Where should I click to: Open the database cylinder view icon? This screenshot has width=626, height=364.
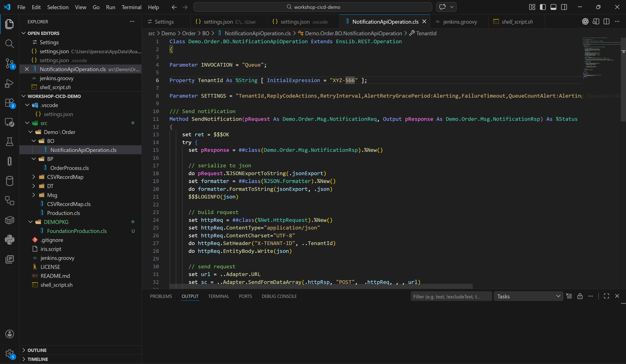point(9,181)
